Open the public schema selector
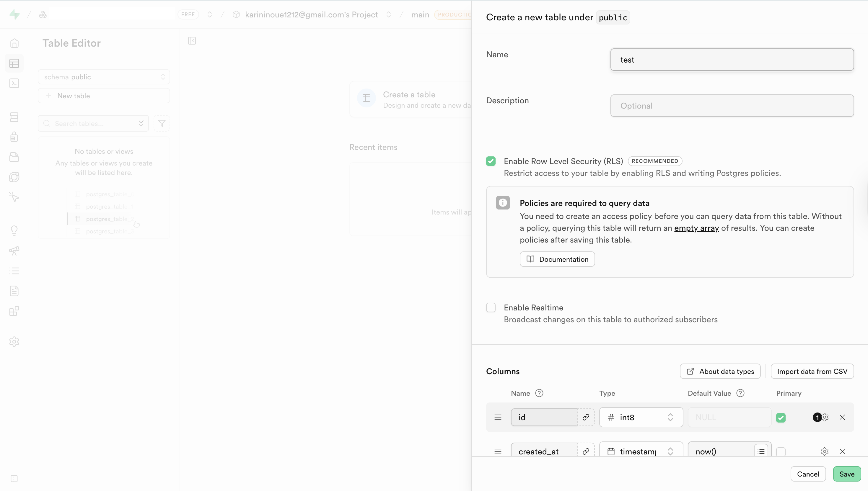The image size is (868, 491). (x=104, y=77)
